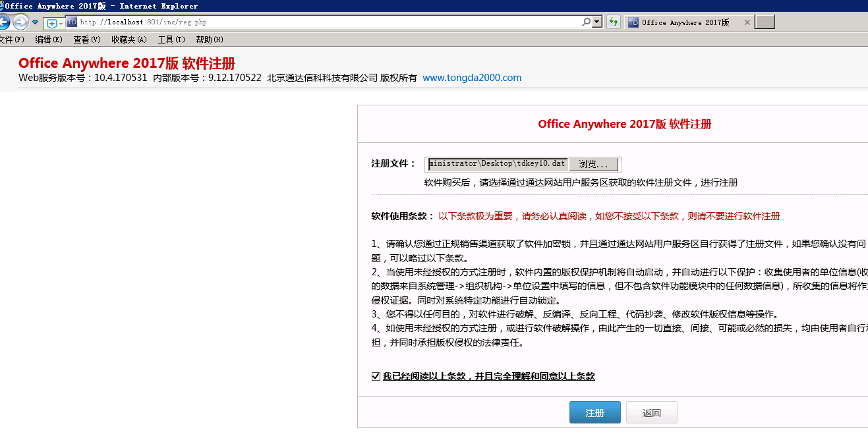This screenshot has width=868, height=436.
Task: Click the 软件使用条款： label
Action: tap(403, 216)
